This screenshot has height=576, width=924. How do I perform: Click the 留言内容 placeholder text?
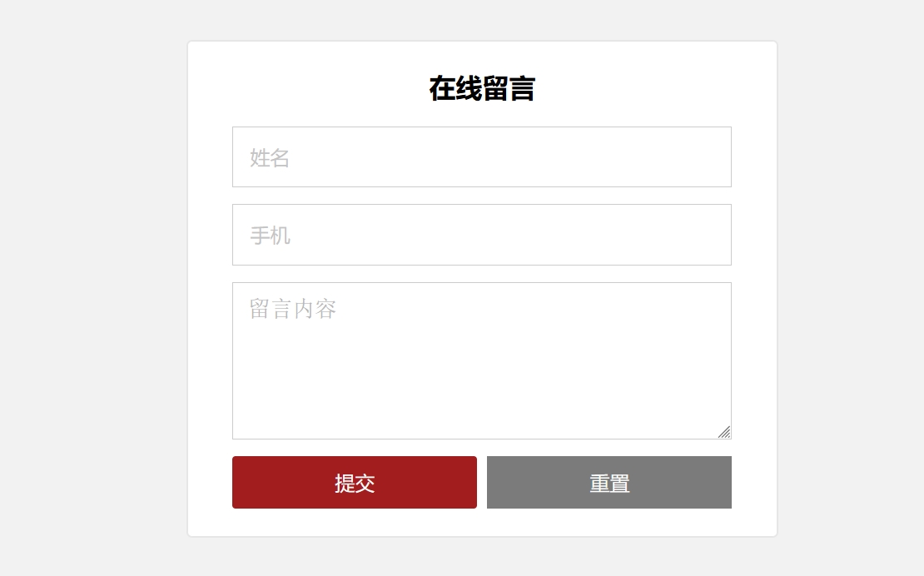[293, 310]
